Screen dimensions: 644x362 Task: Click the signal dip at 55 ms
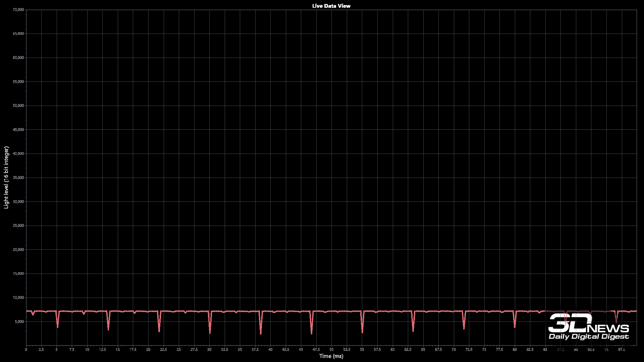tap(362, 327)
